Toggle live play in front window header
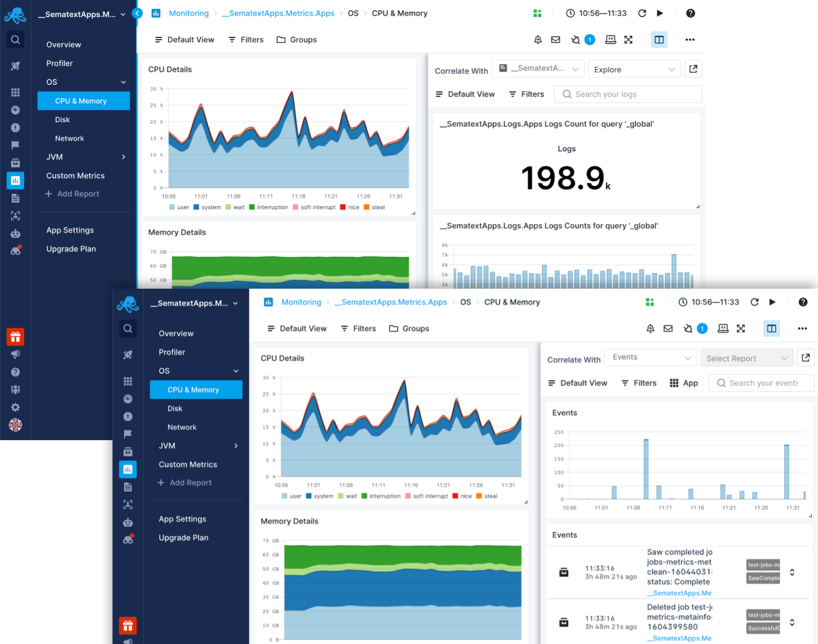 pos(772,302)
